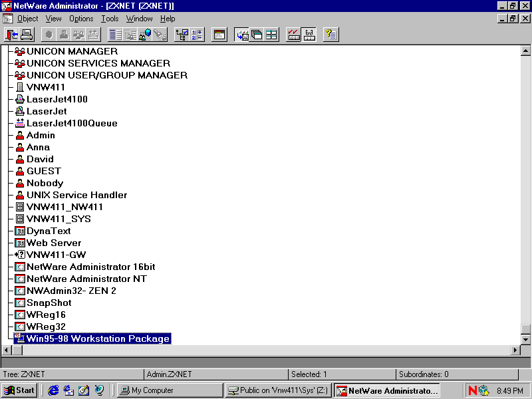Select the DynaText application object
532x399 pixels.
[x=43, y=231]
